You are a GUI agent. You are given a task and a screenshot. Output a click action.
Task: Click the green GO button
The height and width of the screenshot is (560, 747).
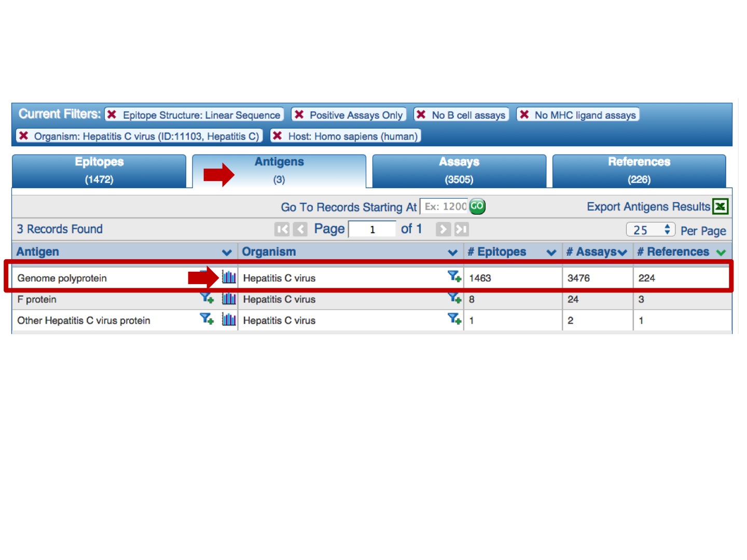[477, 206]
